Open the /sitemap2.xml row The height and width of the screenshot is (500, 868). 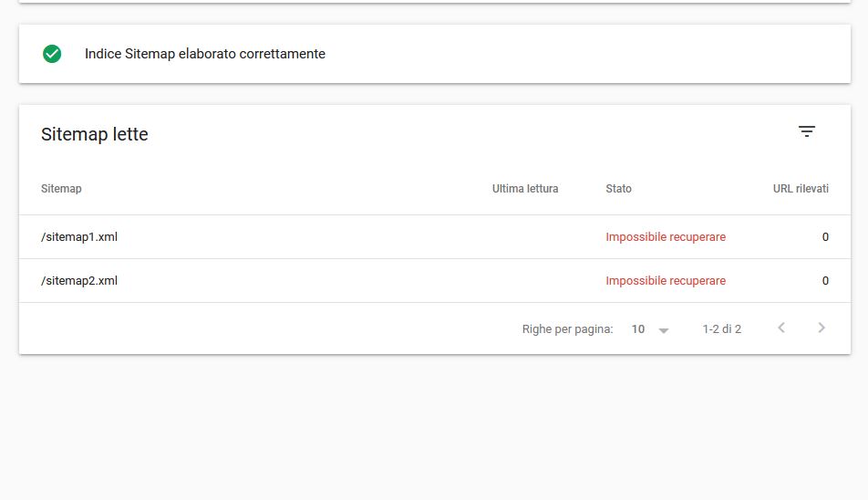(x=435, y=281)
